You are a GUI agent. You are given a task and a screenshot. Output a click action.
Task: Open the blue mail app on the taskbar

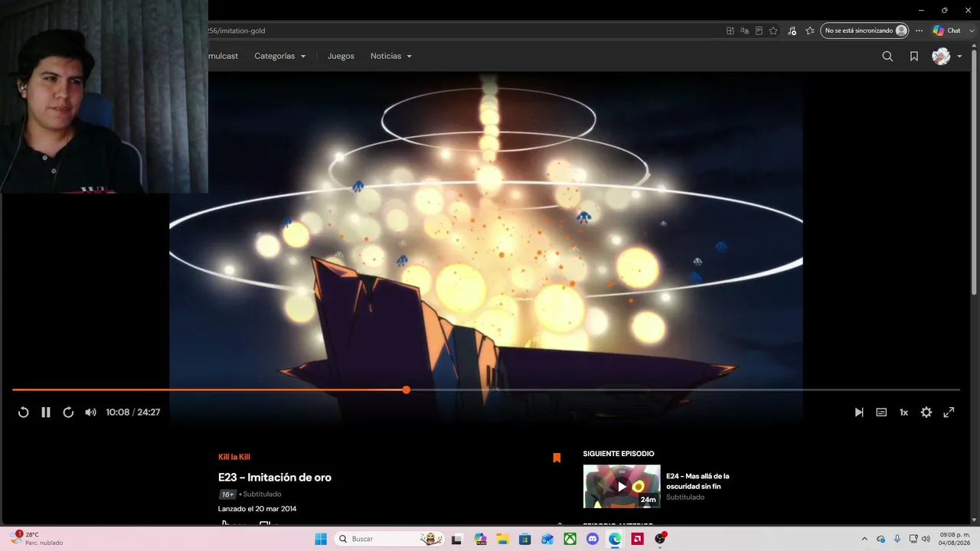click(x=547, y=539)
